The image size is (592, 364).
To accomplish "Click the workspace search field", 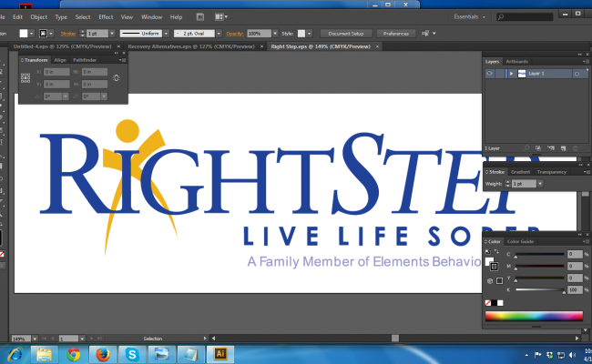I will [x=525, y=17].
